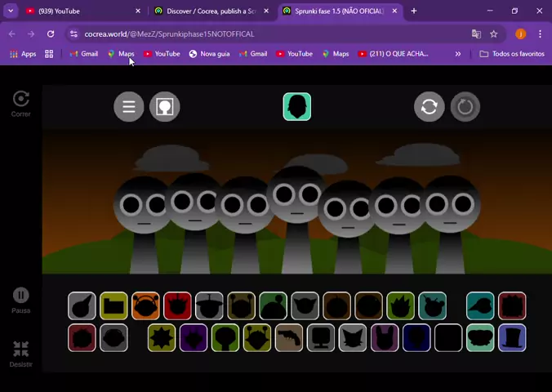Pick the blue top hat character icon
The height and width of the screenshot is (392, 552).
click(512, 337)
